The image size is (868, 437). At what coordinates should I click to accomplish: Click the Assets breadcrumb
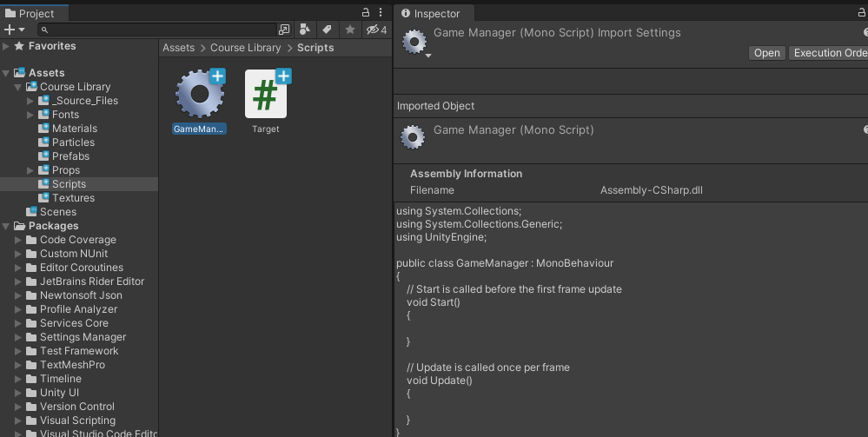tap(178, 48)
